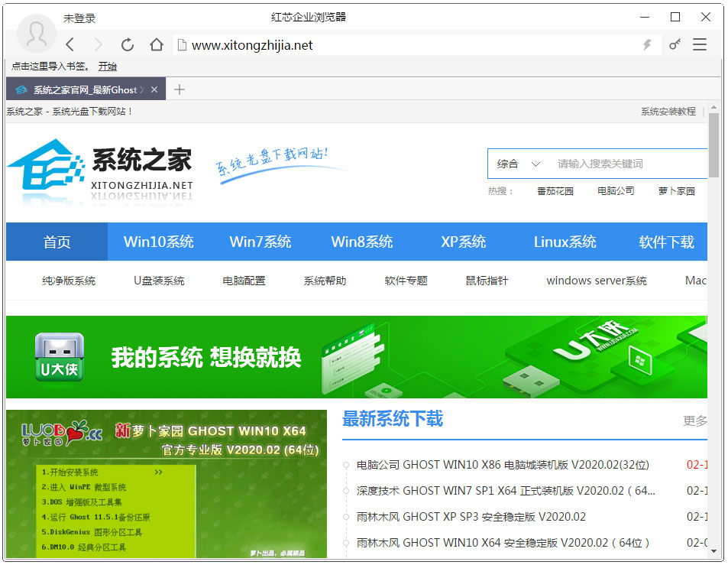Viewport: 728px width, 565px height.
Task: Click the browser back arrow button
Action: pos(70,45)
